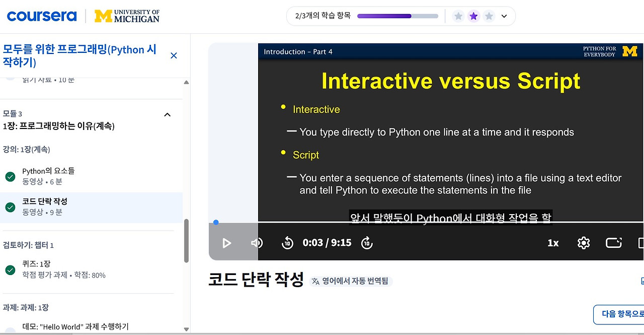644x335 pixels.
Task: Rewind video 10 seconds
Action: pyautogui.click(x=287, y=243)
